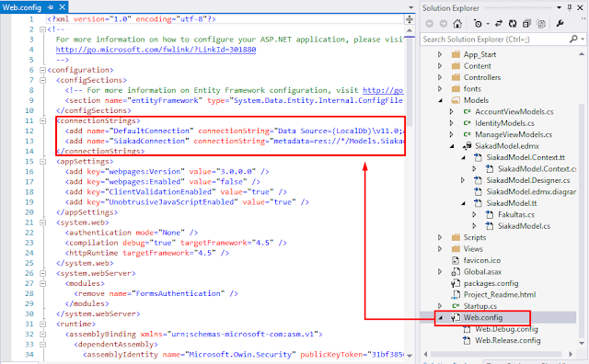Expand the Startup.cs node
Viewport: 589px width, 364px height.
click(x=440, y=306)
